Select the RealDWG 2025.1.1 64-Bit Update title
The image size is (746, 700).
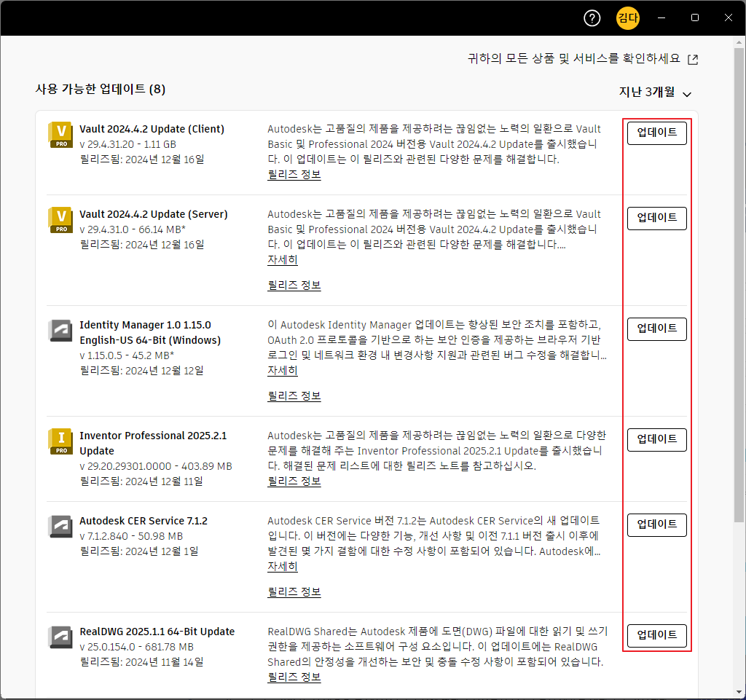157,632
